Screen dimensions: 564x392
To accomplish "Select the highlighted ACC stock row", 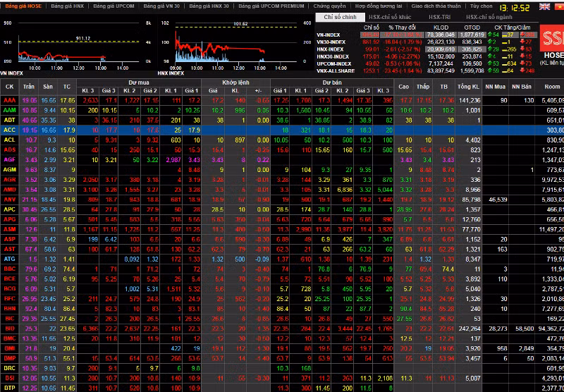I will [x=9, y=130].
